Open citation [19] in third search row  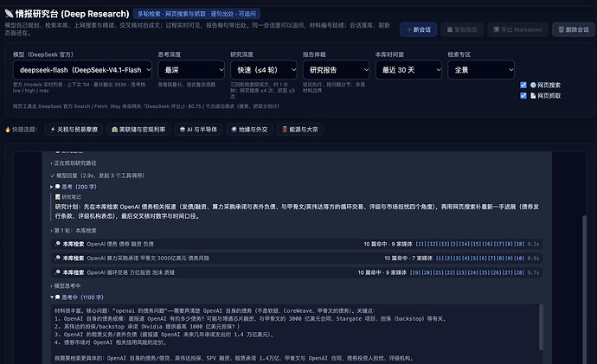coord(415,272)
